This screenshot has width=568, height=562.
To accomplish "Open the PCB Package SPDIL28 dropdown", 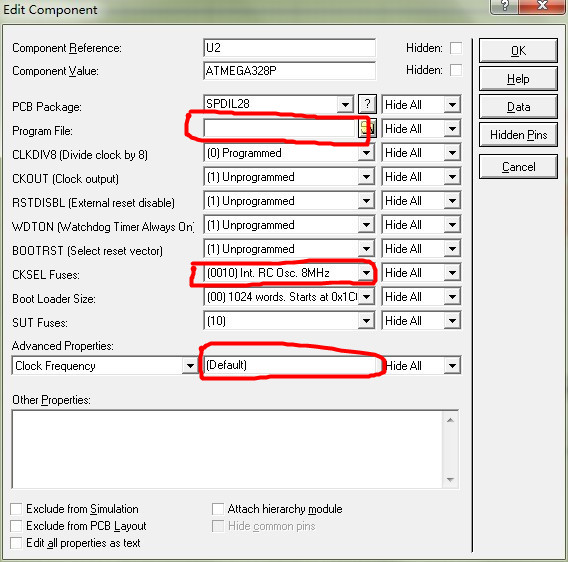I will tap(345, 105).
